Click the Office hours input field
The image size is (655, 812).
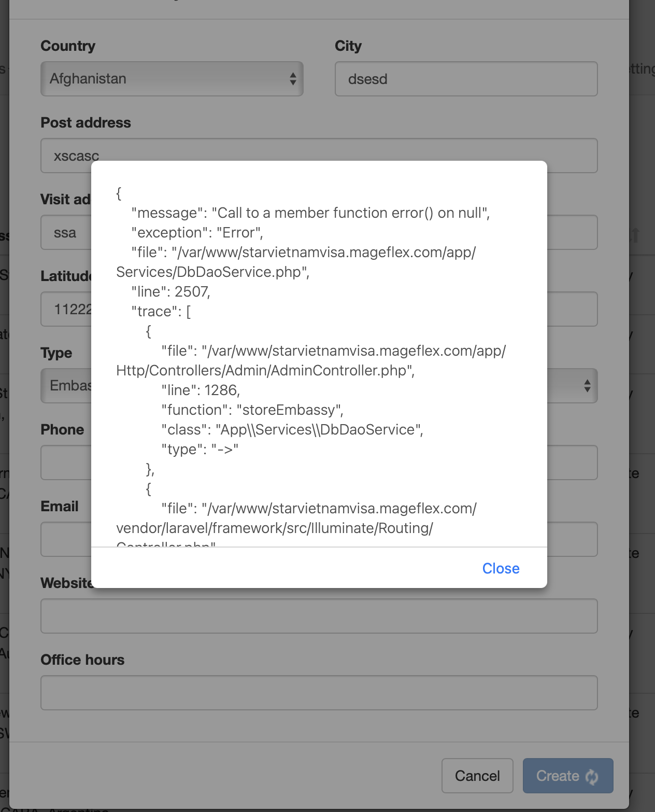click(318, 693)
